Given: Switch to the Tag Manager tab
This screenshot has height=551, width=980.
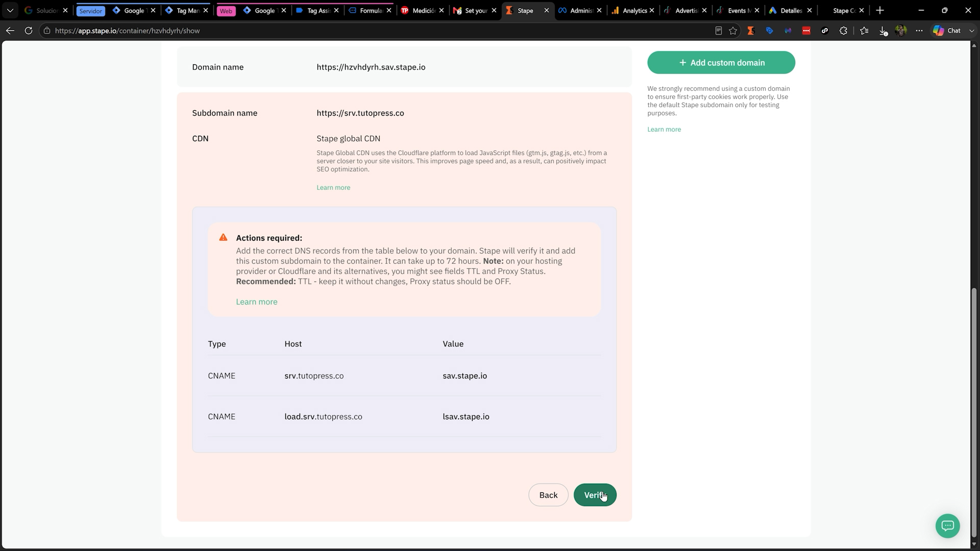Looking at the screenshot, I should (182, 10).
